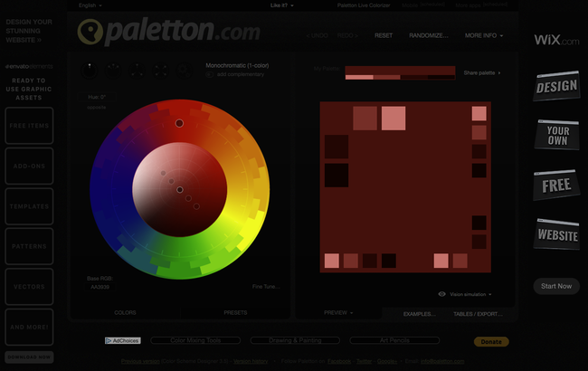Open the Like it? dropdown
Image resolution: width=588 pixels, height=371 pixels.
282,5
